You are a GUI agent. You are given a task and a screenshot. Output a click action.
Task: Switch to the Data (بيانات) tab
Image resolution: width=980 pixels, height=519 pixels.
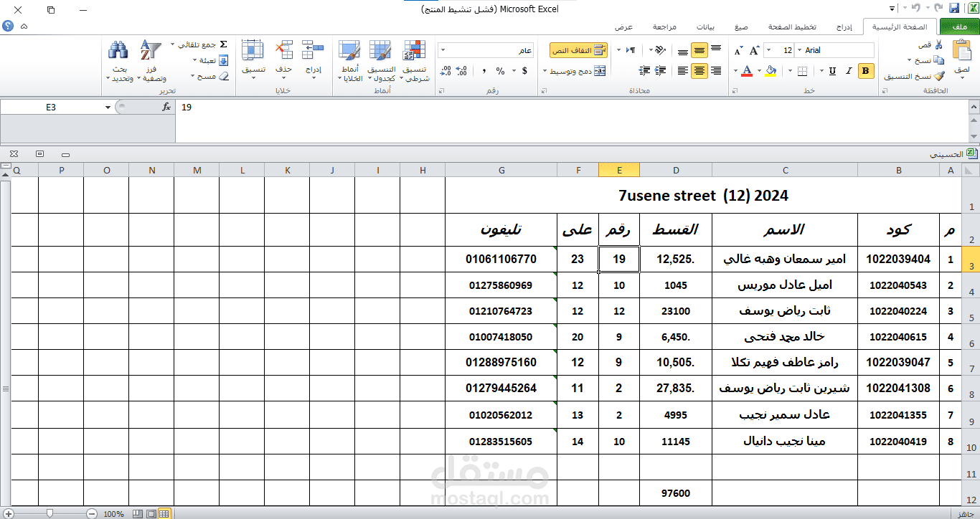coord(706,27)
